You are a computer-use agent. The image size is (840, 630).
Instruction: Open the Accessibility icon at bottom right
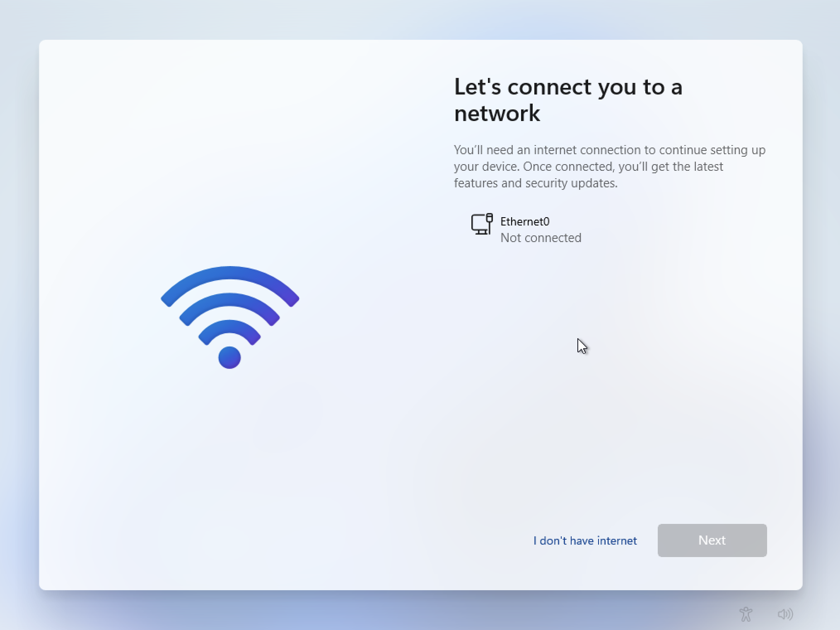[746, 614]
